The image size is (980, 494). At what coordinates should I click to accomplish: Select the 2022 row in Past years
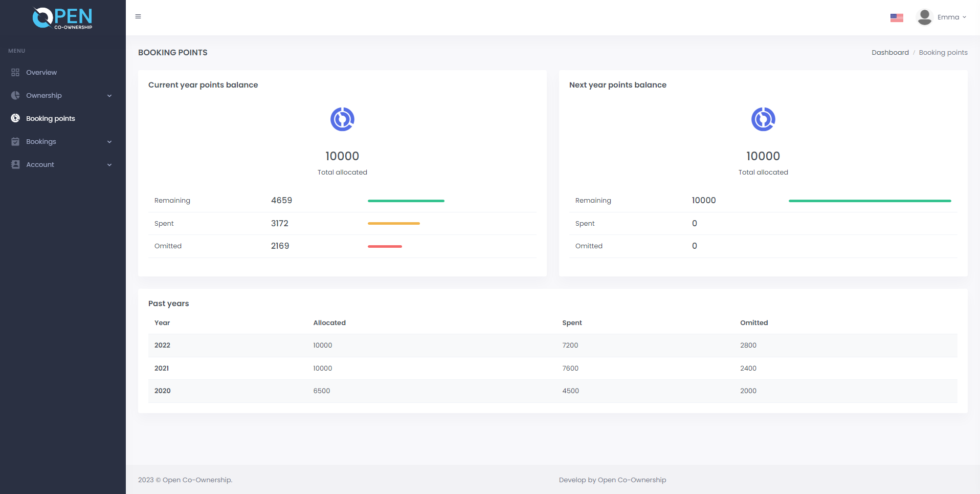(552, 346)
